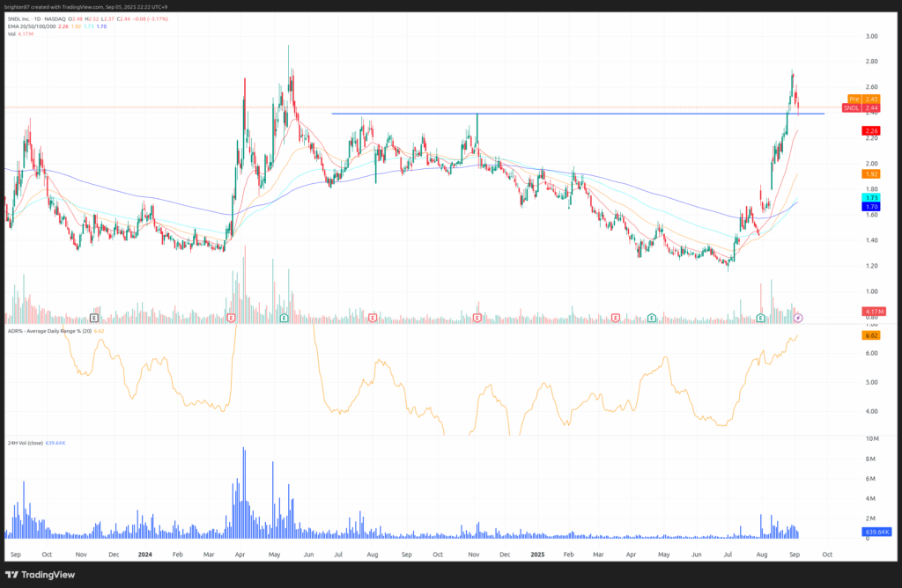Click the gray earnings marker in November 2023
Screen dimensions: 902x588
click(x=94, y=318)
